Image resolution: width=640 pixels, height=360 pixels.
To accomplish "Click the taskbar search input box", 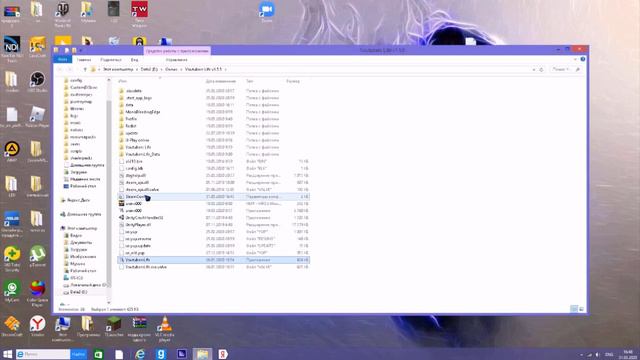I will point(43,354).
